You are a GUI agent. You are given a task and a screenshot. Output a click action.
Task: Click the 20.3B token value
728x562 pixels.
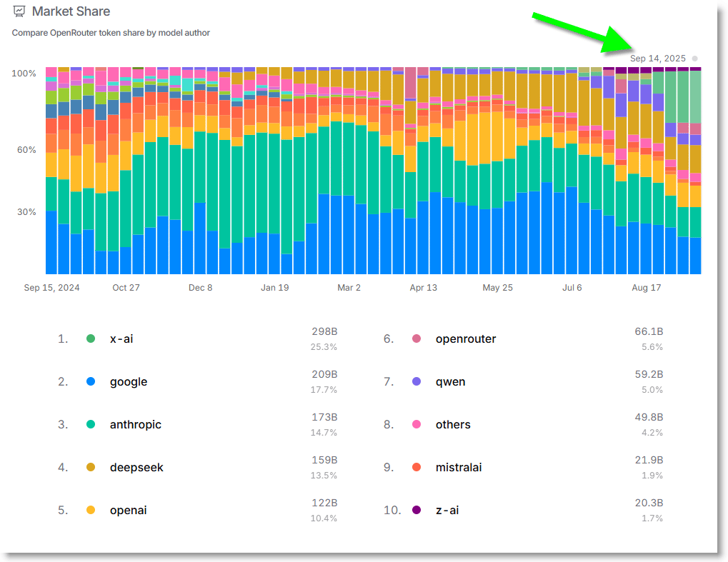pos(649,503)
